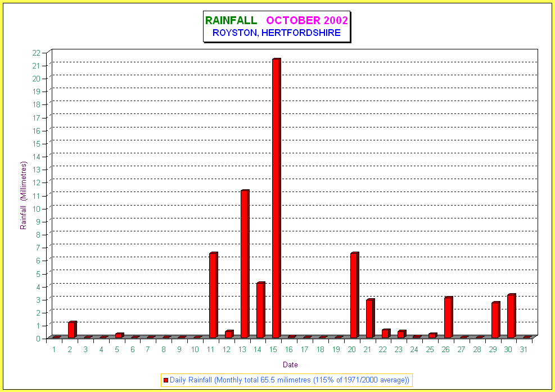Viewport: 555px width, 392px height.
Task: Click the red legend swatch for Daily Rainfall
Action: pyautogui.click(x=166, y=380)
